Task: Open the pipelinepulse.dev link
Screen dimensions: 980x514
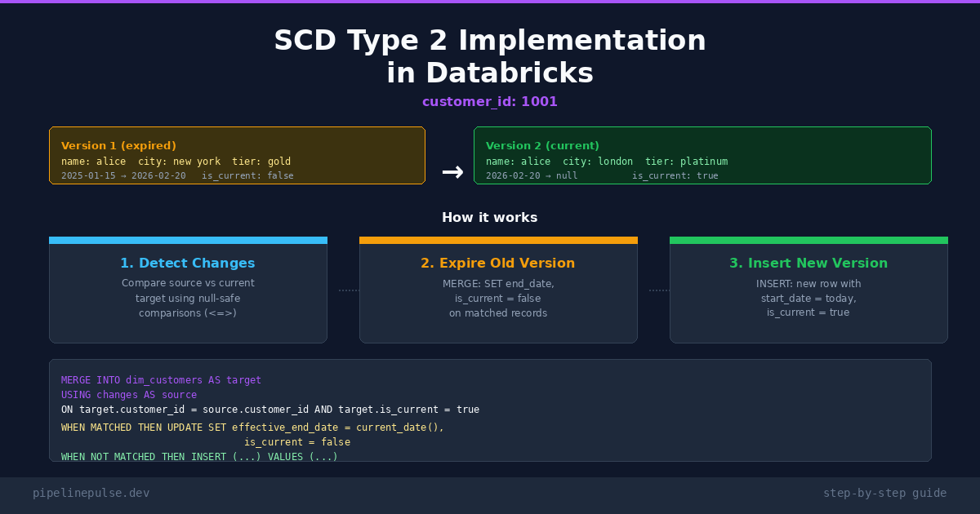Action: (x=91, y=493)
